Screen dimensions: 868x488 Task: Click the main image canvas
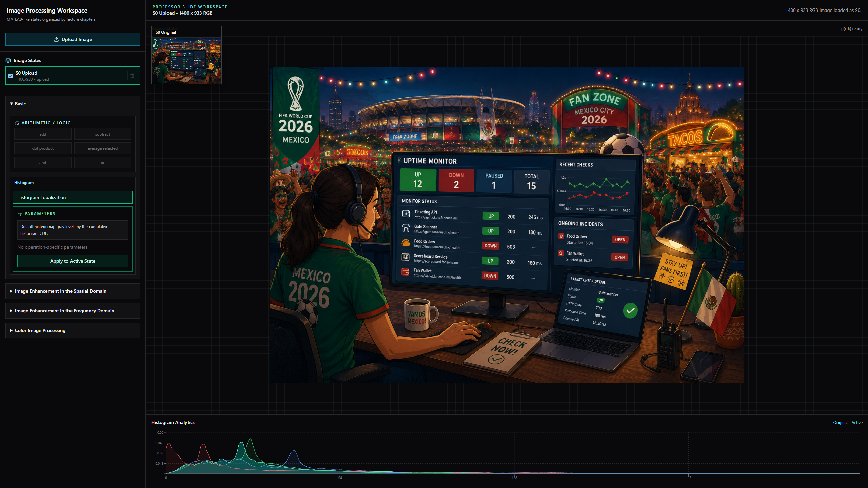tap(507, 225)
